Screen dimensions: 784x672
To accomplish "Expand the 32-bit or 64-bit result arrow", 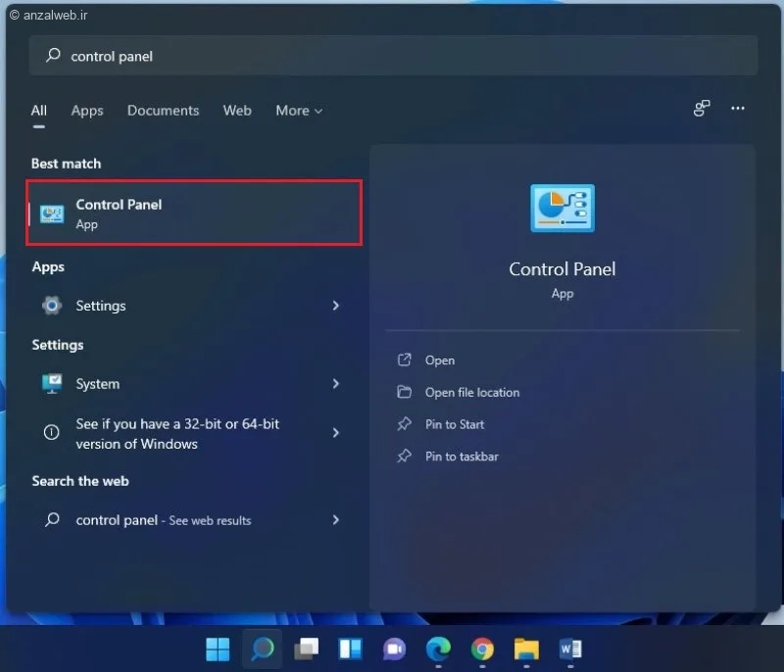I will (335, 433).
